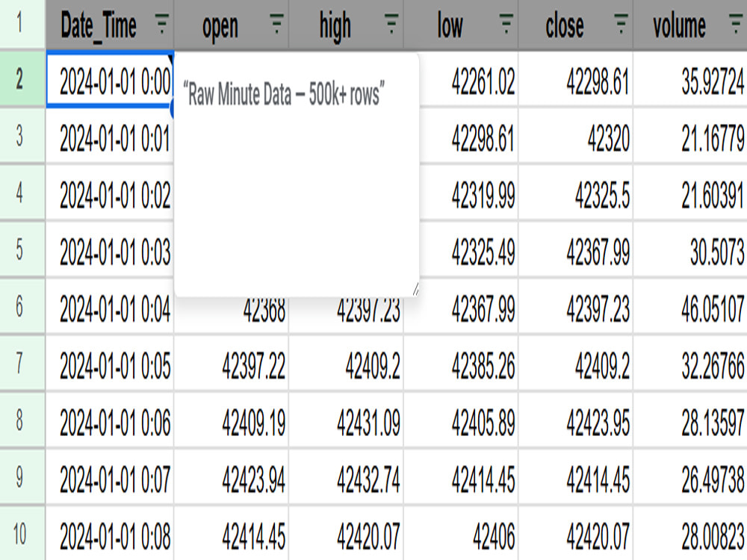Select cell 2024-01-01 0:01
The height and width of the screenshot is (560, 747).
[x=110, y=136]
